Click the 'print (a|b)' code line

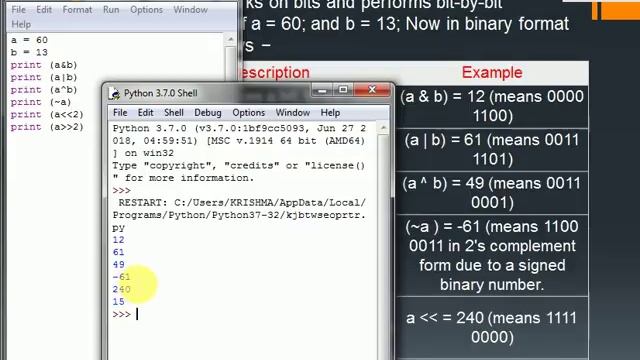click(44, 77)
